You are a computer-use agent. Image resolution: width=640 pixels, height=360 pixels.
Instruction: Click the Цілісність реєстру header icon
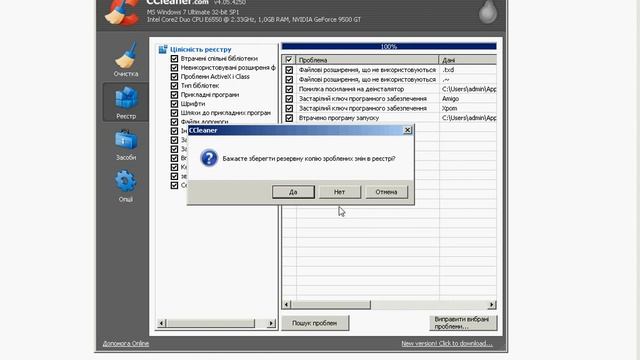[x=163, y=49]
